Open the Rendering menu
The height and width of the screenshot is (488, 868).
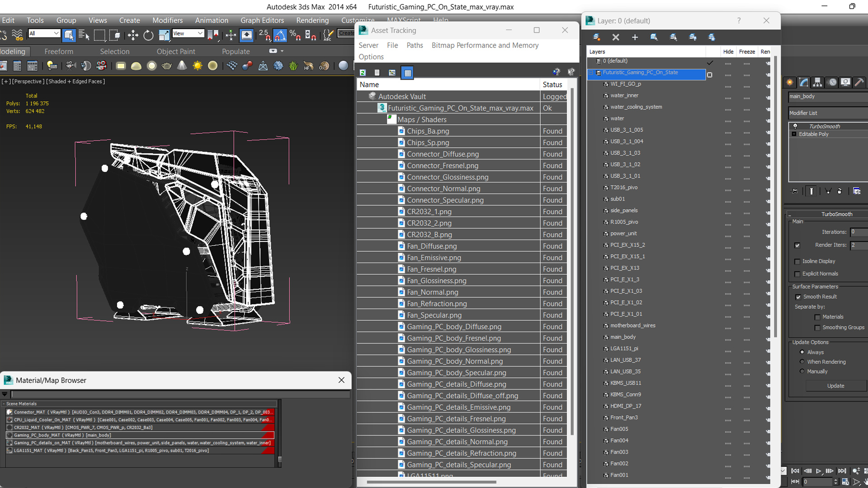(x=312, y=20)
